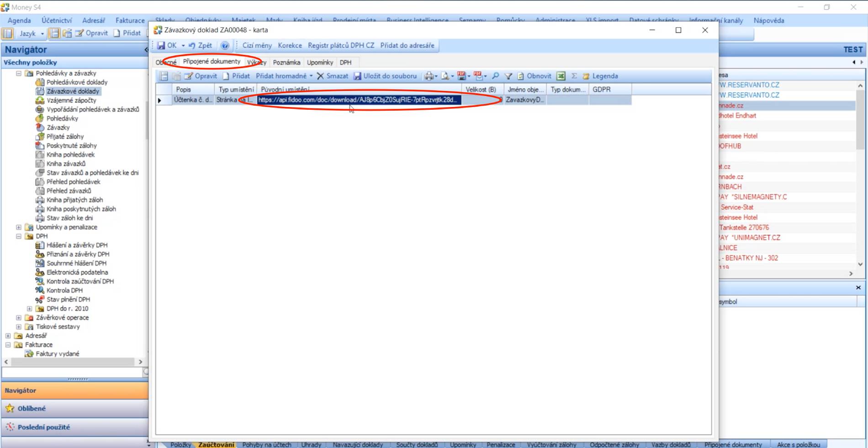Click Přidat do adresáře
This screenshot has width=868, height=448.
407,45
